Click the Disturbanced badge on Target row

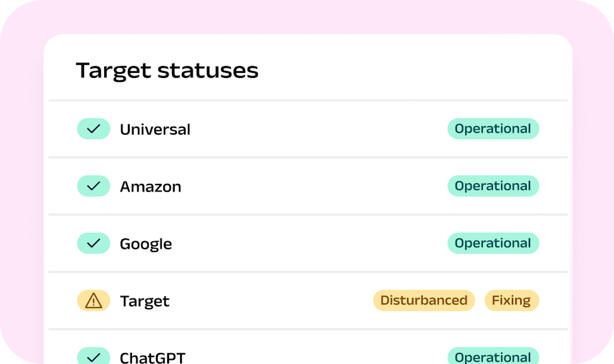tap(424, 300)
